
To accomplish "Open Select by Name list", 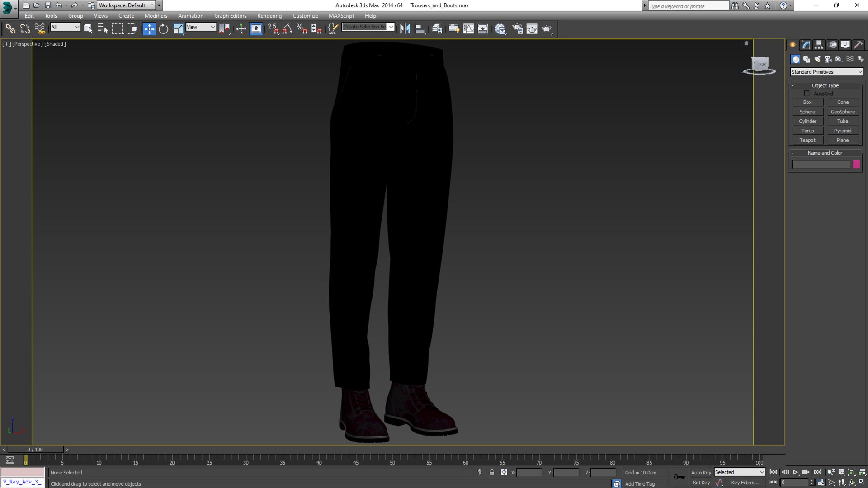I will (103, 29).
